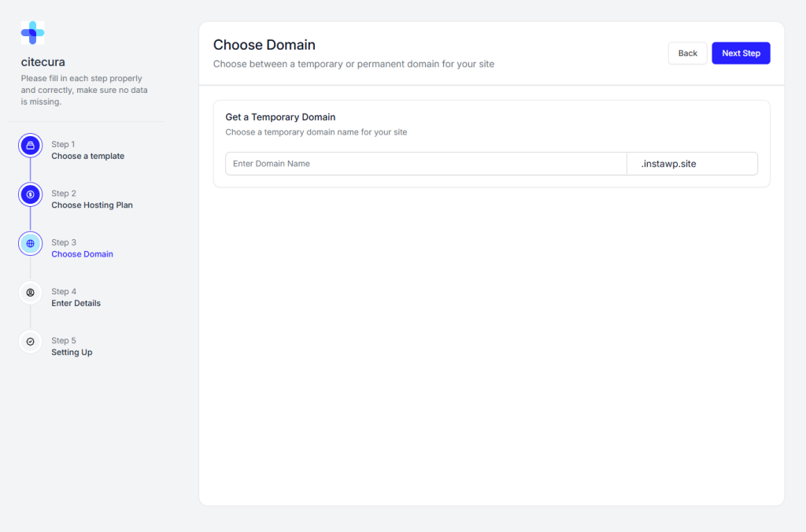The width and height of the screenshot is (806, 532).
Task: Open the Choose Hosting Plan step label
Action: coord(92,205)
